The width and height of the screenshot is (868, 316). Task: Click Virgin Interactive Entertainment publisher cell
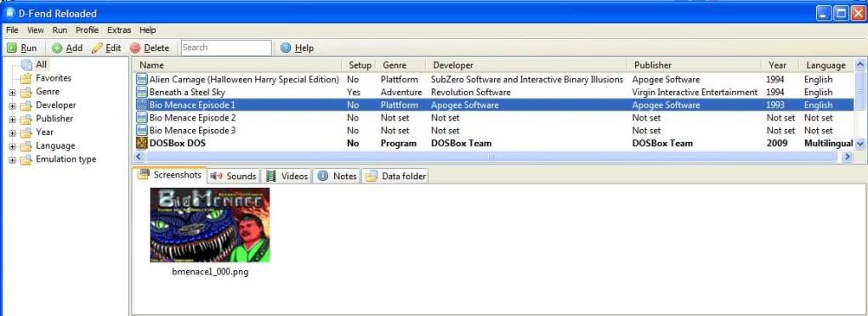[x=695, y=92]
